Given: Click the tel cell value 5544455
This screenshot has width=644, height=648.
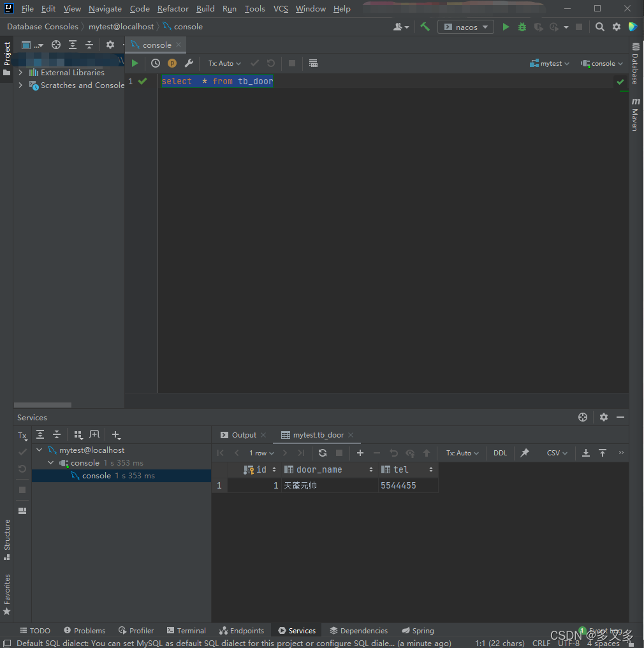Looking at the screenshot, I should pos(407,485).
